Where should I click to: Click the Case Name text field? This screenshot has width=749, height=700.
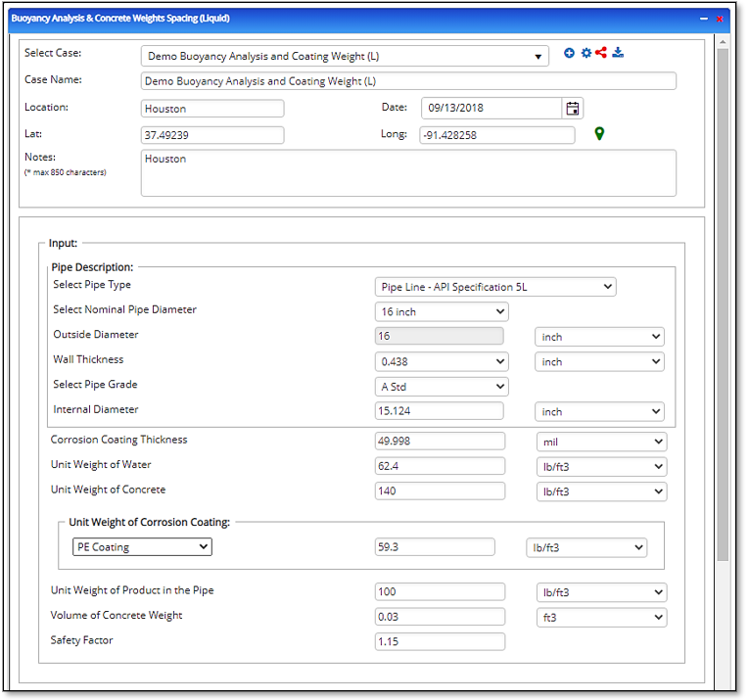coord(408,82)
